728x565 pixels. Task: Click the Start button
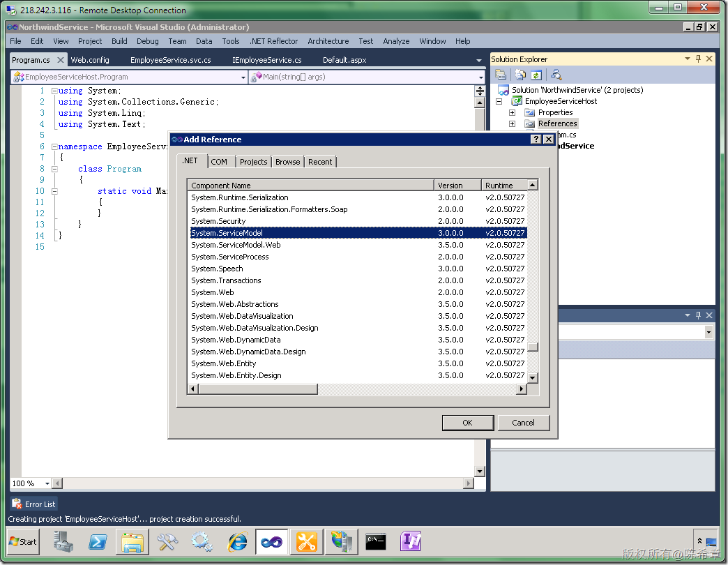tap(23, 542)
